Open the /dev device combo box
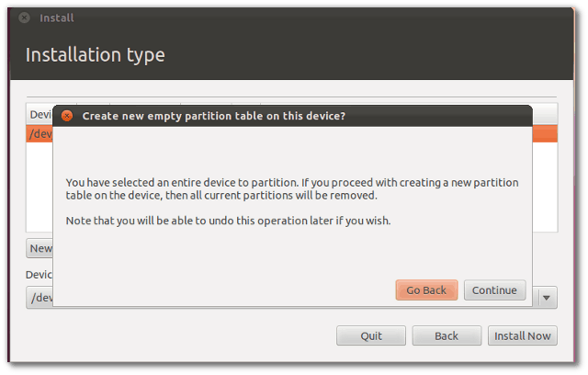 pos(40,298)
